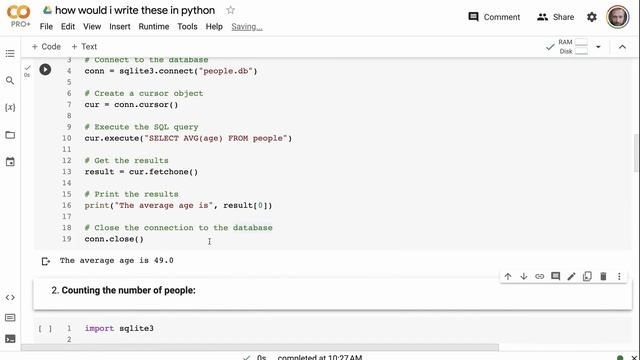Click code line 'import sqlite3'
The height and width of the screenshot is (360, 640).
point(119,329)
